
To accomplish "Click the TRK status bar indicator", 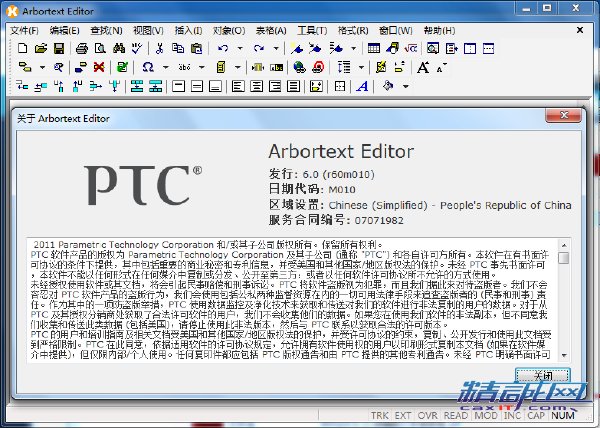I will point(380,415).
